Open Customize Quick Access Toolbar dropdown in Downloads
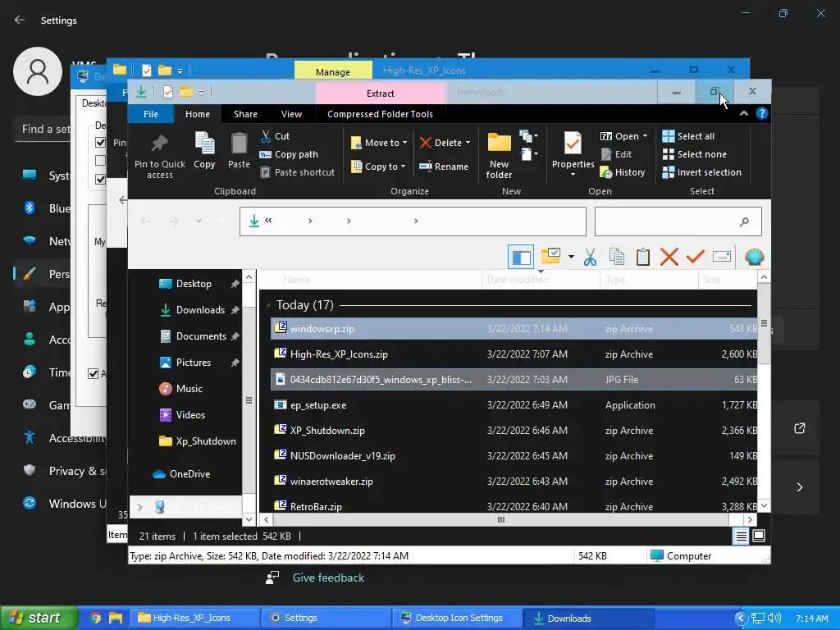840x630 pixels. coord(202,93)
